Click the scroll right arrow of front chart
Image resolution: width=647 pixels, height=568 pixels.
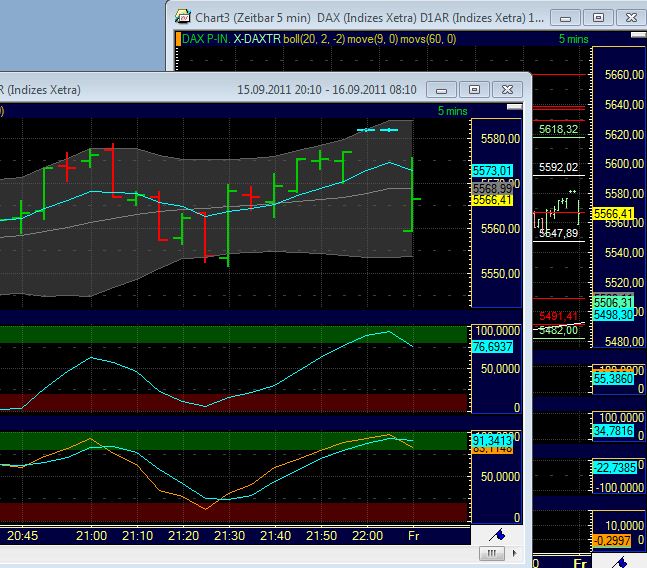click(x=515, y=553)
